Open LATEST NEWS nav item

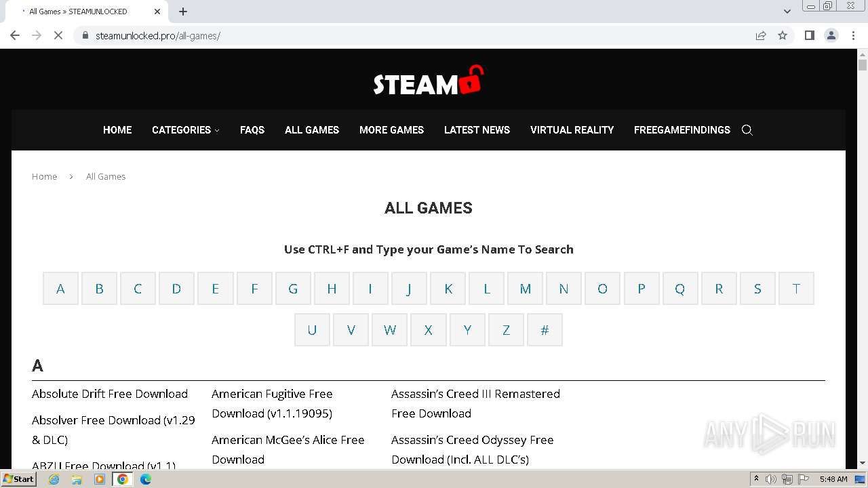coord(477,130)
